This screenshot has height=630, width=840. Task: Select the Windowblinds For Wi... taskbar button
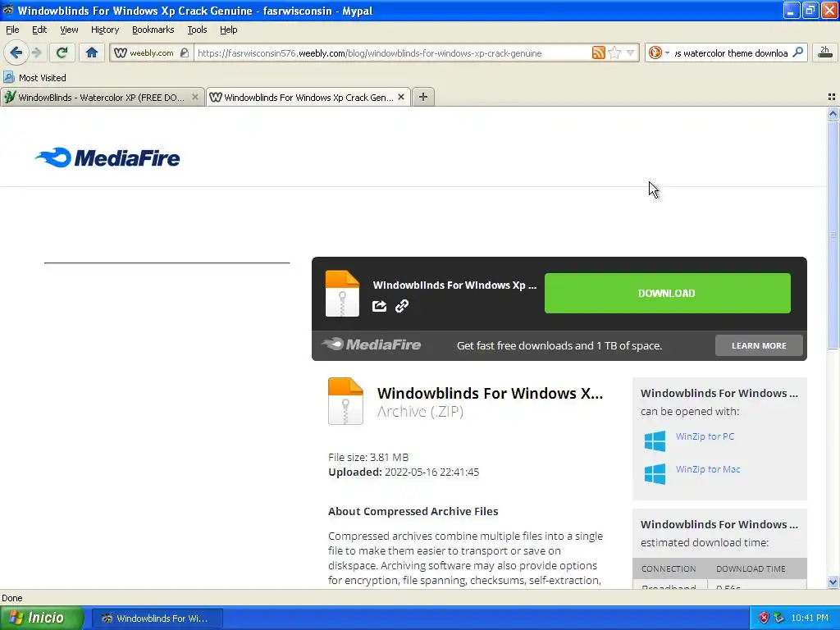point(156,619)
